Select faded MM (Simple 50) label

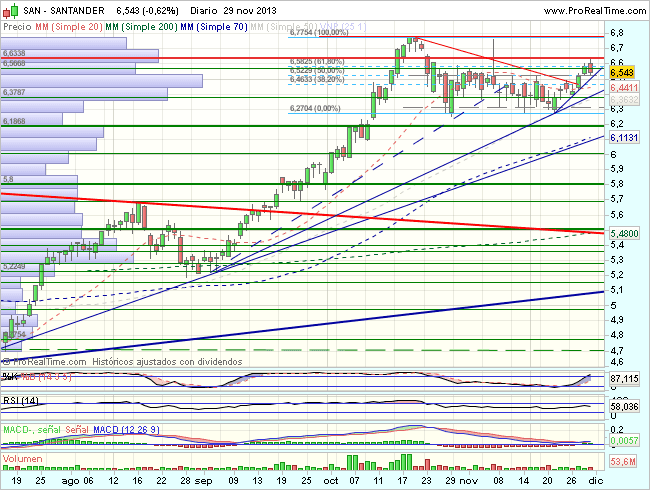coord(284,27)
